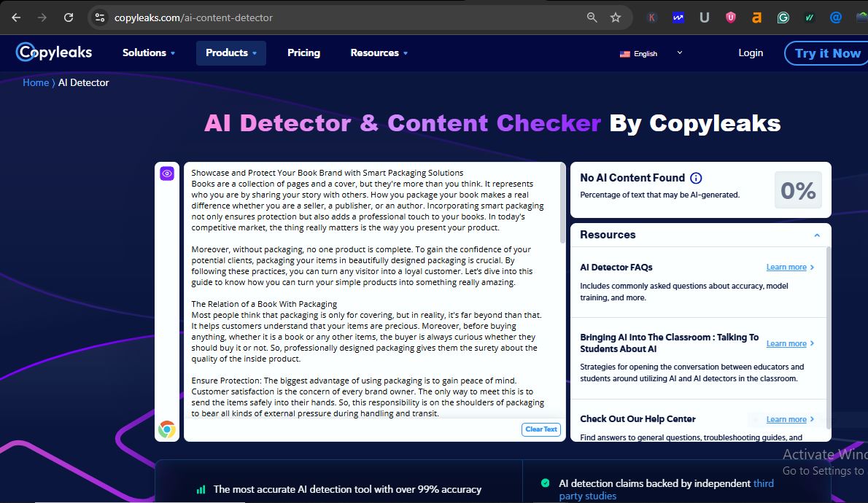Open the blue @ extension icon
The image size is (868, 503).
pos(835,17)
